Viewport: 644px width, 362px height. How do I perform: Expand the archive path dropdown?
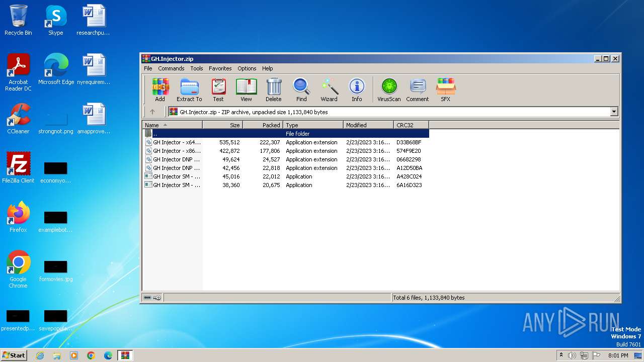[x=614, y=112]
